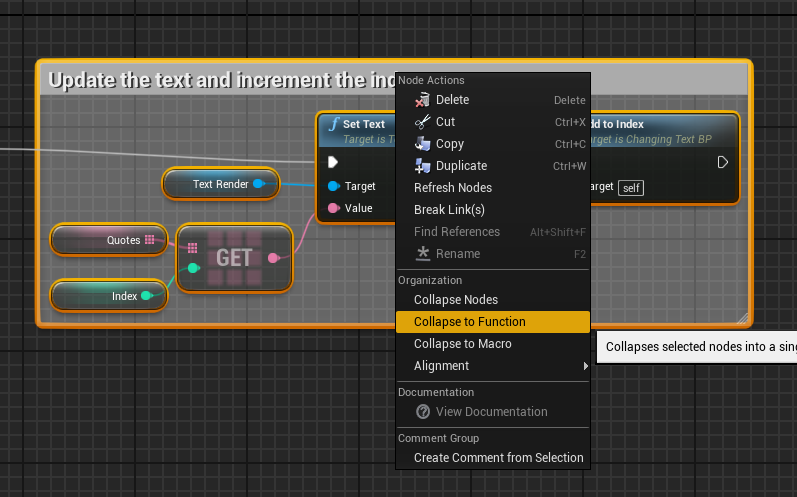This screenshot has width=797, height=497.
Task: Select Break Link(s)
Action: click(x=493, y=209)
